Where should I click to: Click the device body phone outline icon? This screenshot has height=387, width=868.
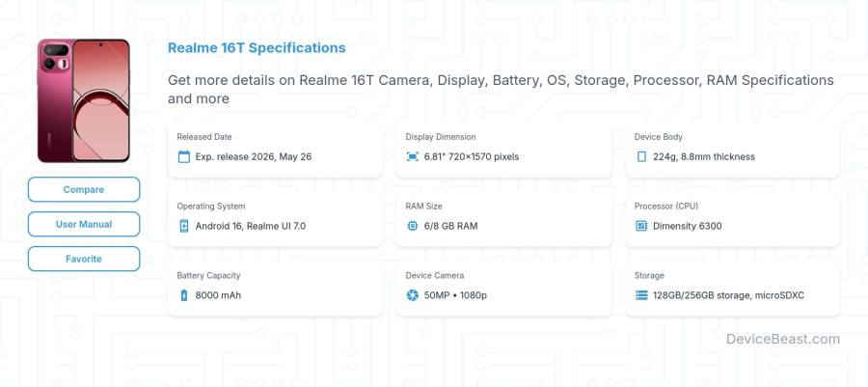click(x=641, y=156)
